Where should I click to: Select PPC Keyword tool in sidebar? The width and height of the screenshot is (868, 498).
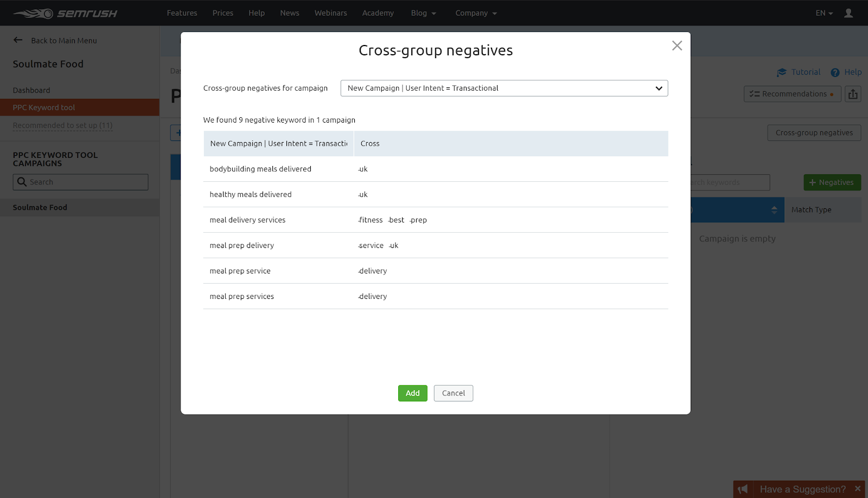(80, 107)
